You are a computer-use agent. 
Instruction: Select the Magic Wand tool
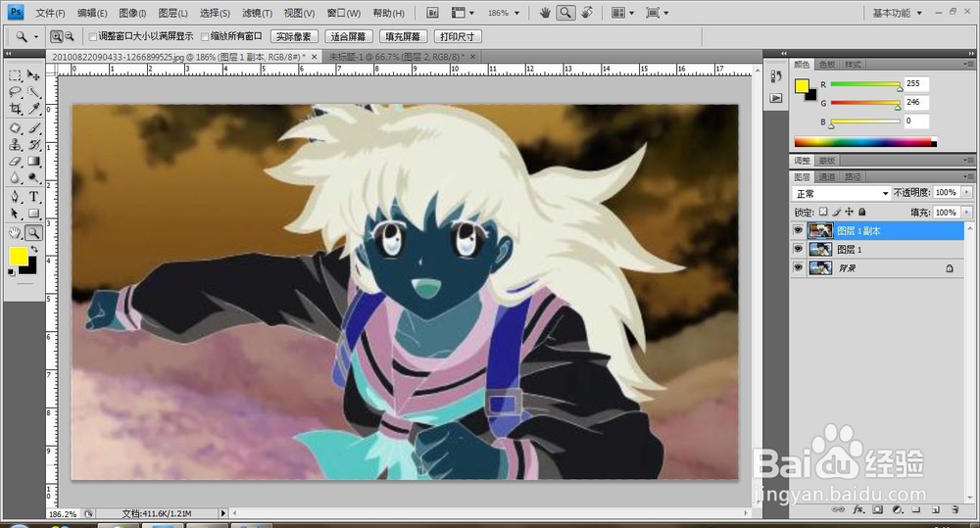(33, 92)
